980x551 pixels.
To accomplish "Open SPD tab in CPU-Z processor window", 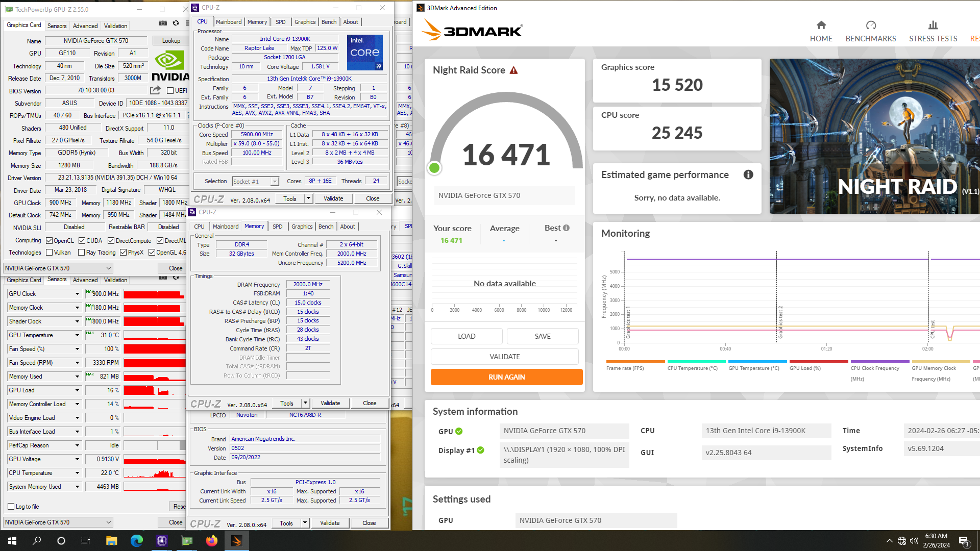I will point(280,22).
